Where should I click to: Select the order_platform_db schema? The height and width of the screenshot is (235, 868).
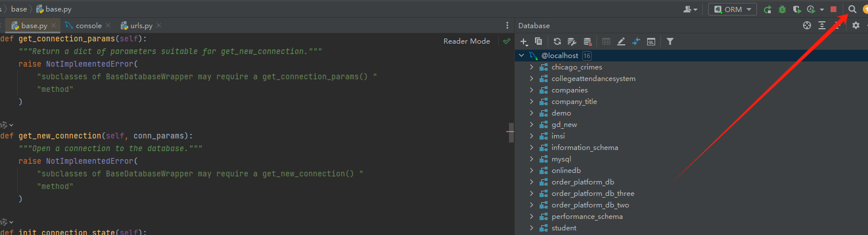click(583, 182)
